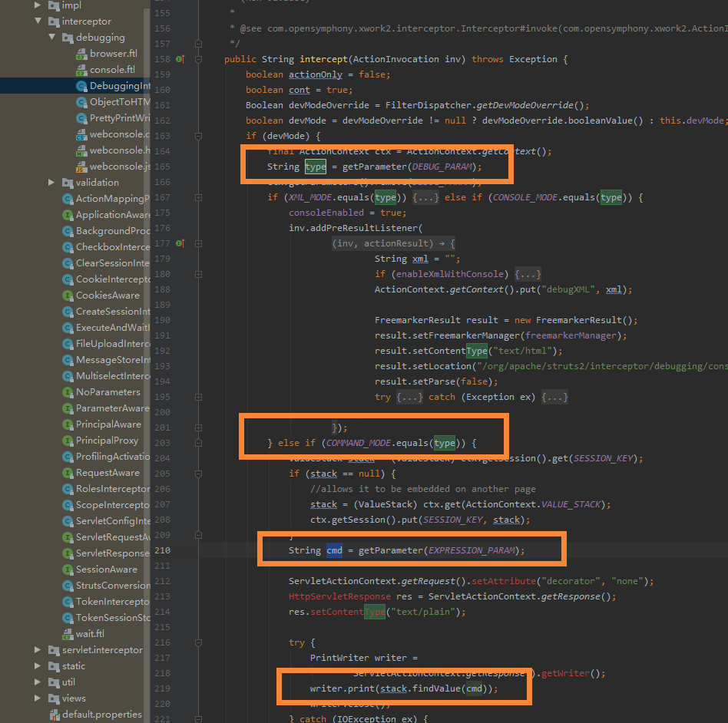Screen dimensions: 728x723
Task: Select TokenInterceptor in the project tree
Action: point(108,601)
